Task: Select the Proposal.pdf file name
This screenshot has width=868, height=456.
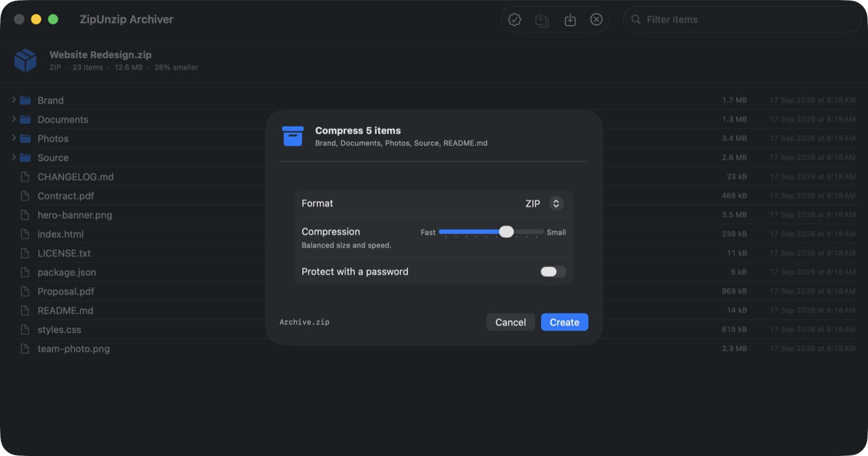Action: pyautogui.click(x=66, y=292)
